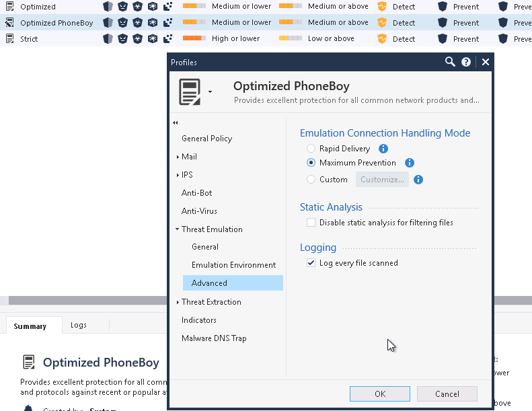Click profile icon in Summary pane
Viewport: 532px width, 411px height.
click(29, 362)
